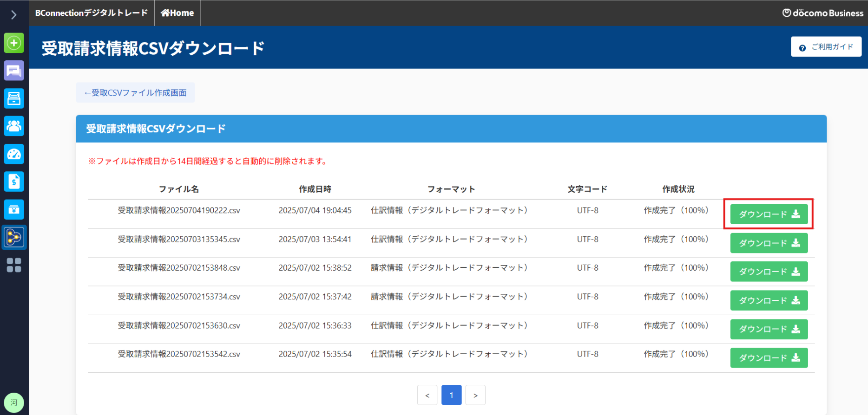Select page 1 in pagination

pyautogui.click(x=451, y=395)
